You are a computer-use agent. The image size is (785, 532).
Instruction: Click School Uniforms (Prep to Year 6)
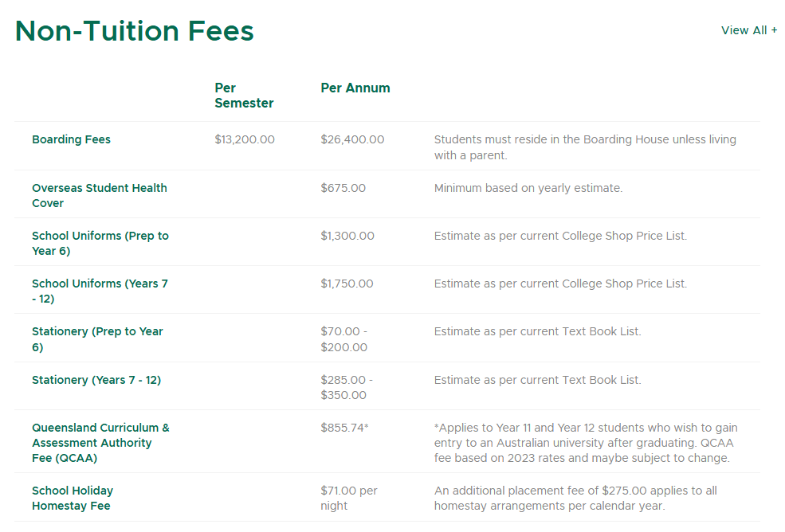[x=100, y=243]
